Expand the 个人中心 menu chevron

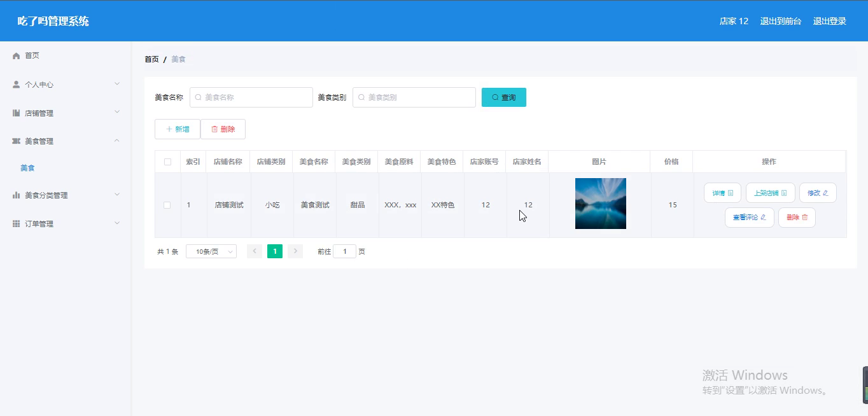[x=117, y=84]
